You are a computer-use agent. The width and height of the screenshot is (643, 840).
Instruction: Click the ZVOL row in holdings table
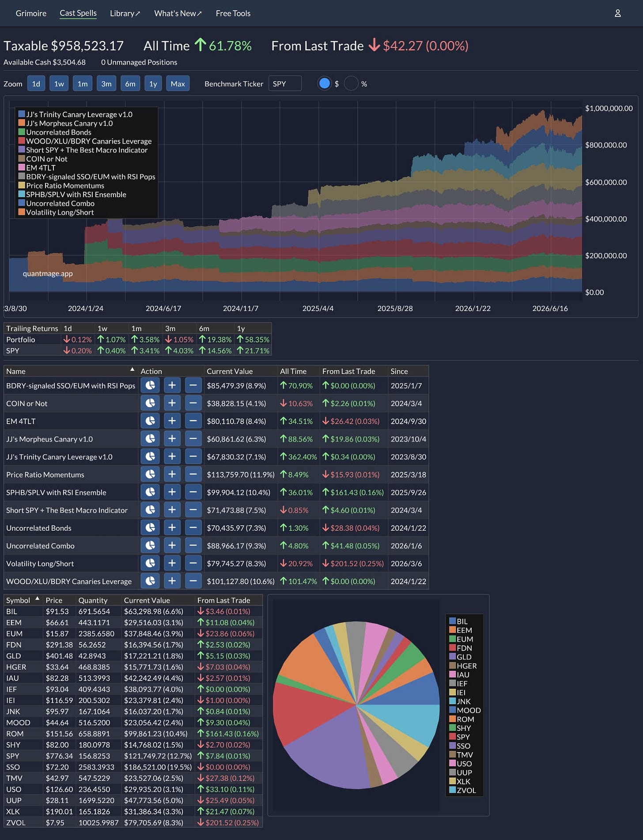(x=133, y=822)
